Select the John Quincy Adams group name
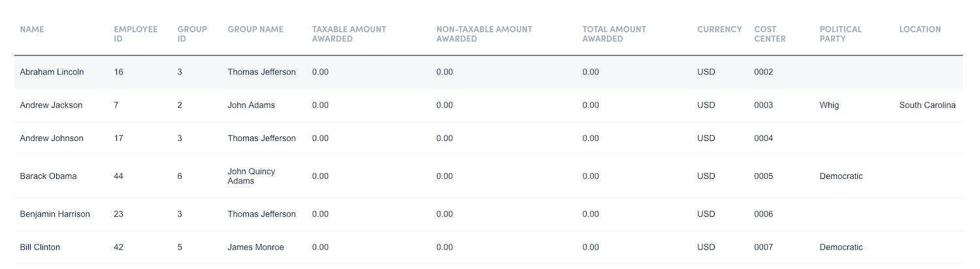 click(x=252, y=176)
